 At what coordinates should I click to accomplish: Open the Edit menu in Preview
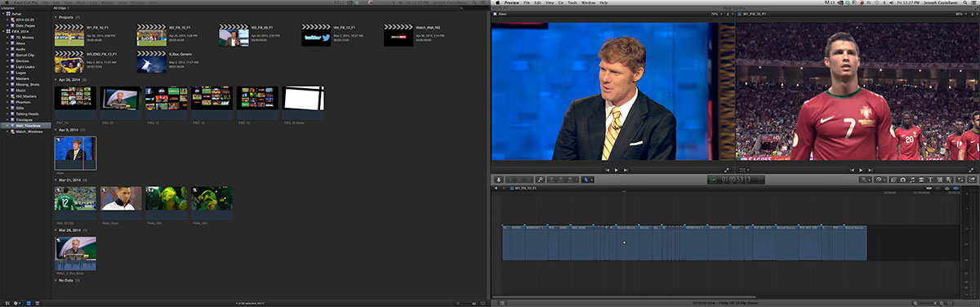(x=537, y=2)
